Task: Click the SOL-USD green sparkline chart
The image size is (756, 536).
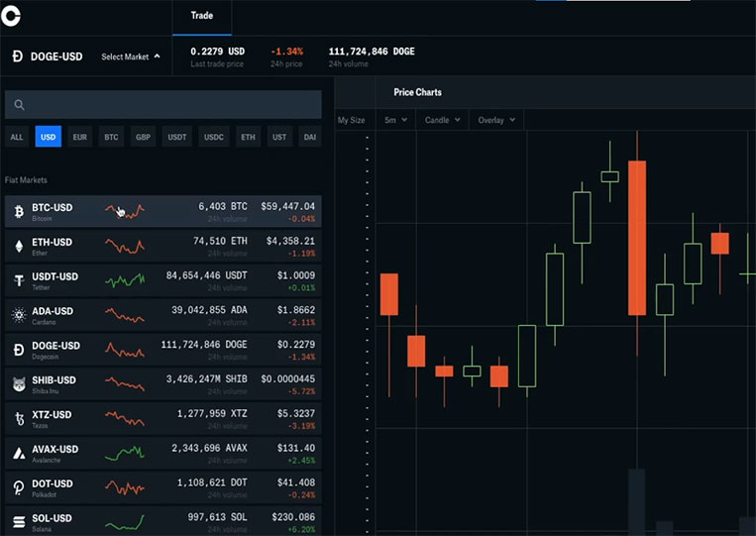Action: coord(125,522)
